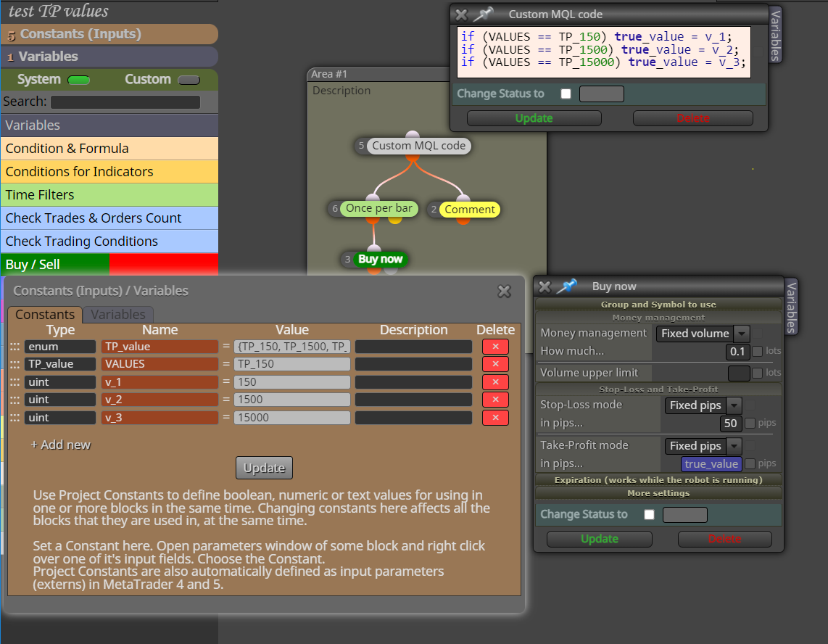Click Update in the Constants dialog
This screenshot has height=644, width=828.
pyautogui.click(x=264, y=468)
